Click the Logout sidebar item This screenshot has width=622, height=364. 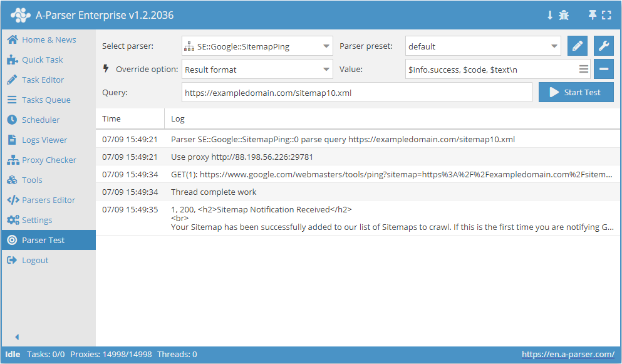[34, 260]
